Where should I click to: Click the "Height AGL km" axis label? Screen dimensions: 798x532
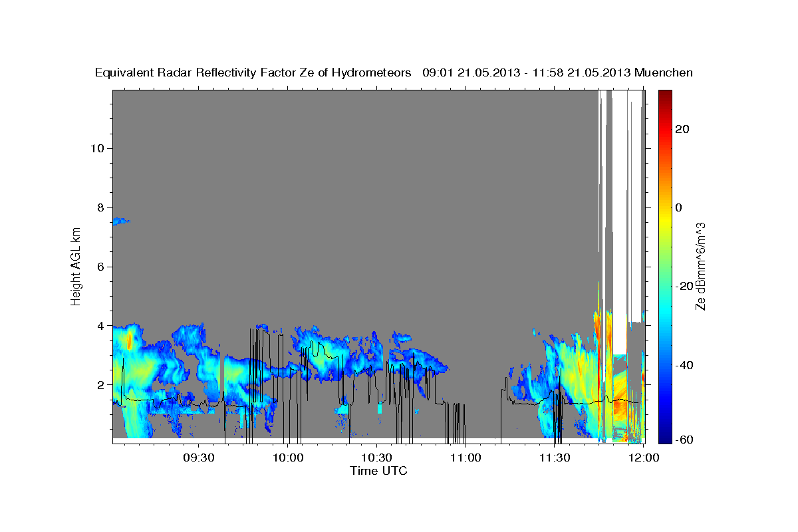click(x=76, y=266)
